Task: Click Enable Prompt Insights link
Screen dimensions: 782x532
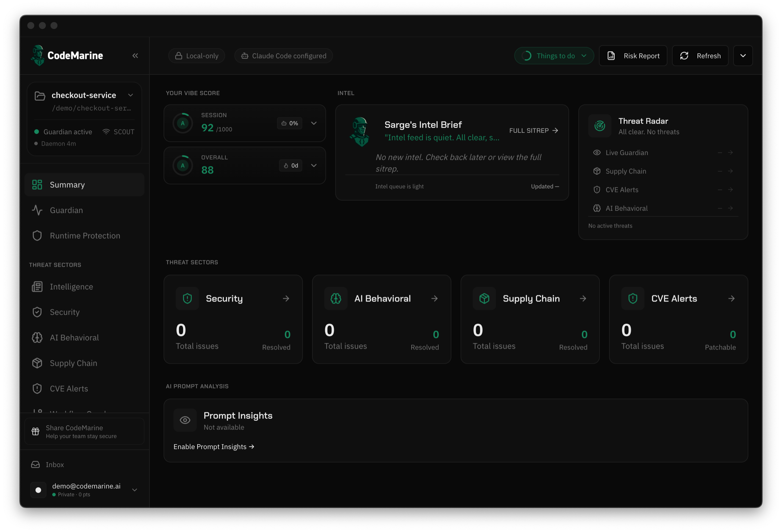Action: click(x=214, y=447)
